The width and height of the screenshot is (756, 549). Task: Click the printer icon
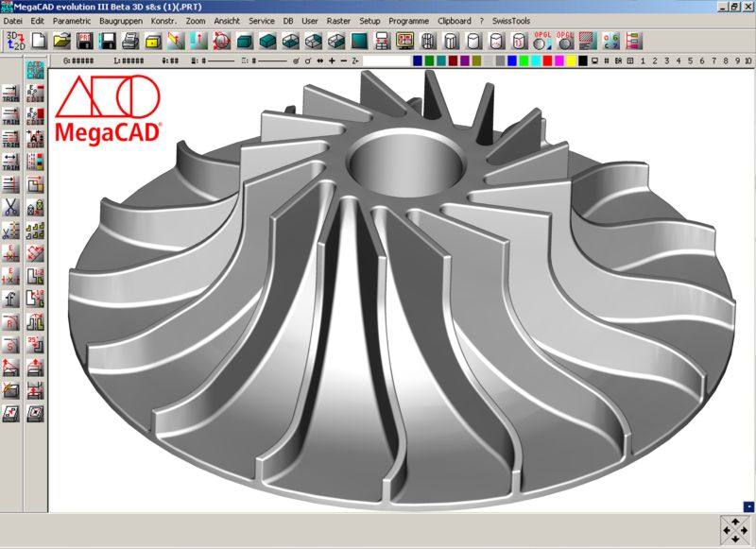coord(130,40)
